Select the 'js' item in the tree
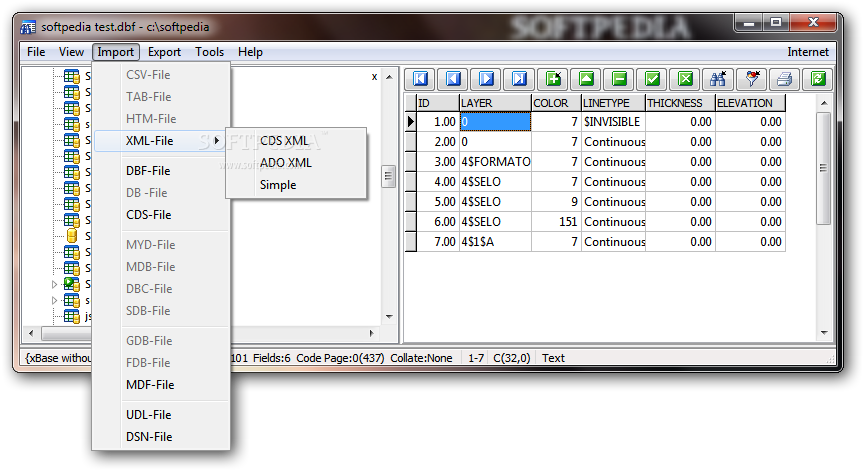864x471 pixels. tap(88, 316)
